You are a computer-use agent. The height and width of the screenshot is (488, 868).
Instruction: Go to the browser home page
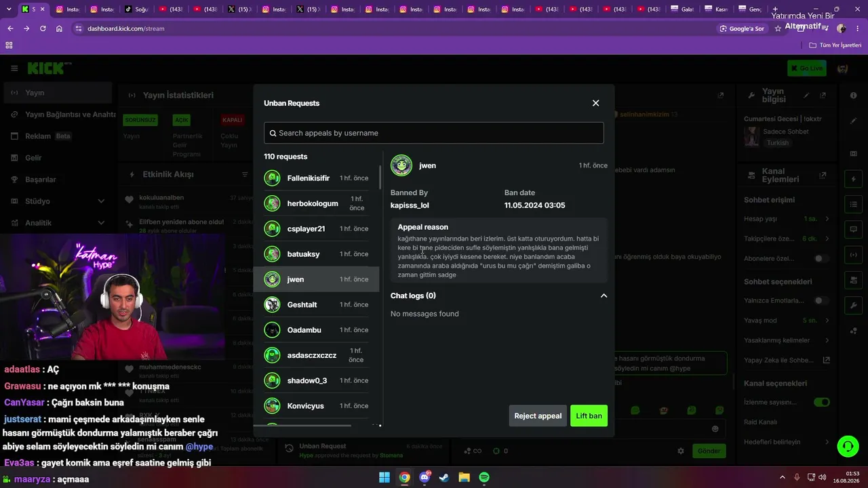point(59,28)
